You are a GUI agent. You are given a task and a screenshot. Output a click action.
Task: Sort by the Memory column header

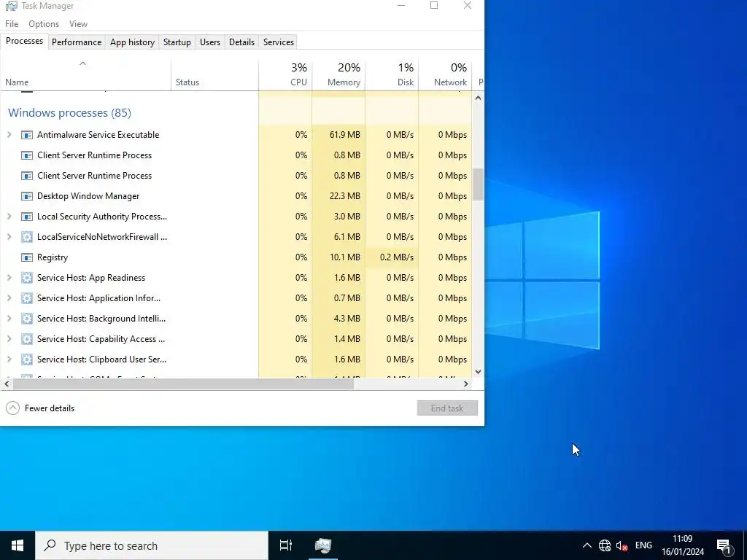tap(338, 75)
